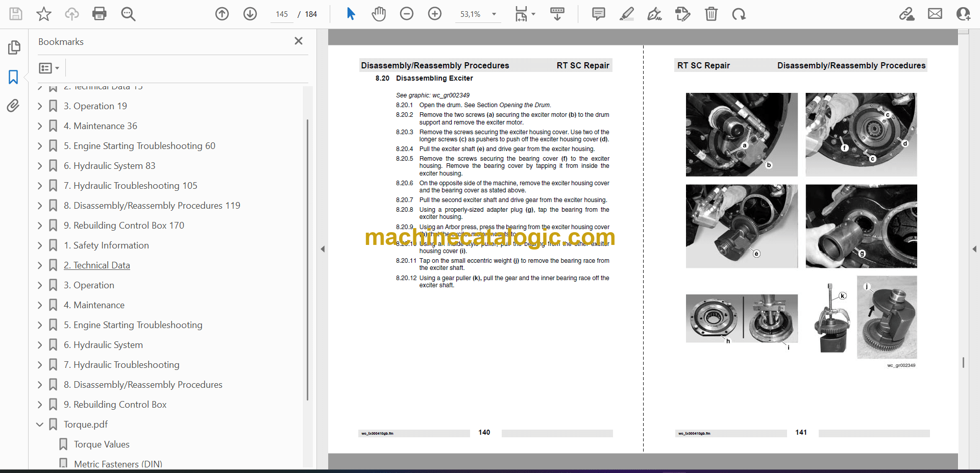Click the document vertical scrollbar thumb
980x473 pixels.
[x=963, y=362]
